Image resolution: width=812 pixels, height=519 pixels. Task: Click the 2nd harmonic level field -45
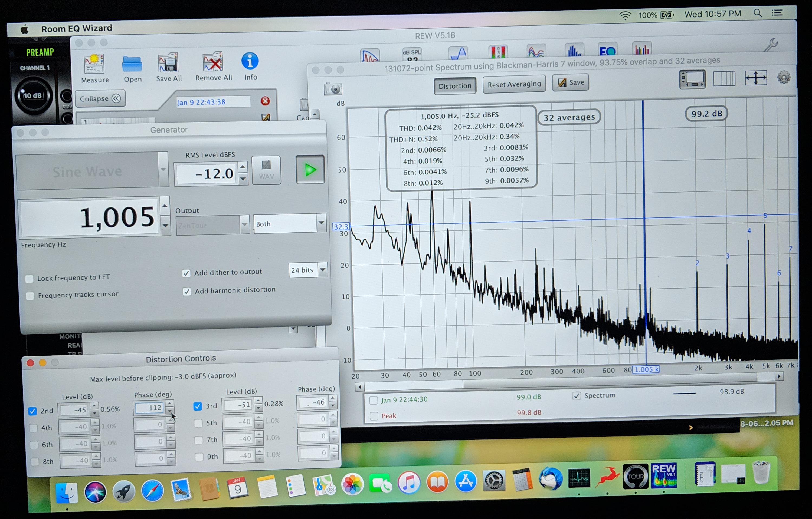click(74, 410)
